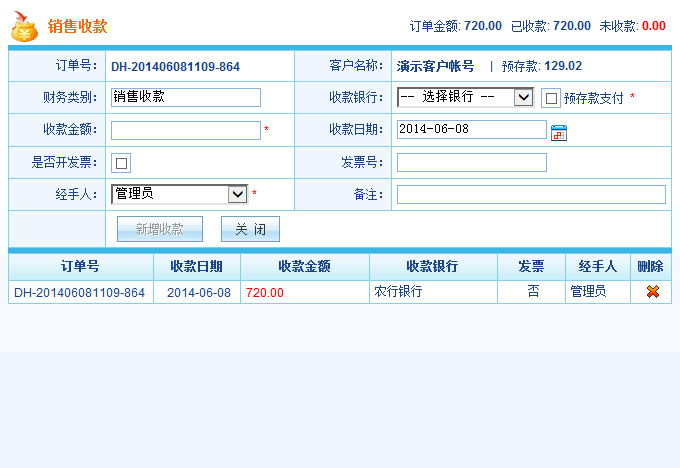The image size is (680, 468).
Task: Tick the 是否开发票 checkbox
Action: pos(121,163)
